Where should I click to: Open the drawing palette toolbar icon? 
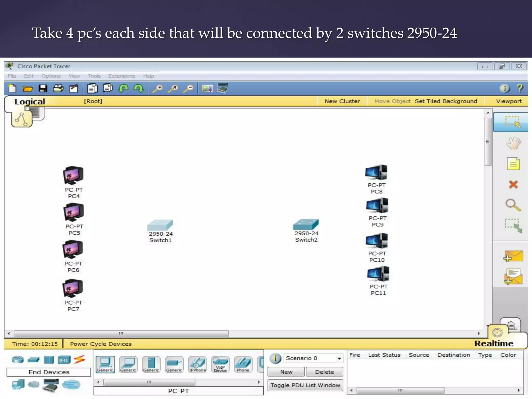pos(207,89)
